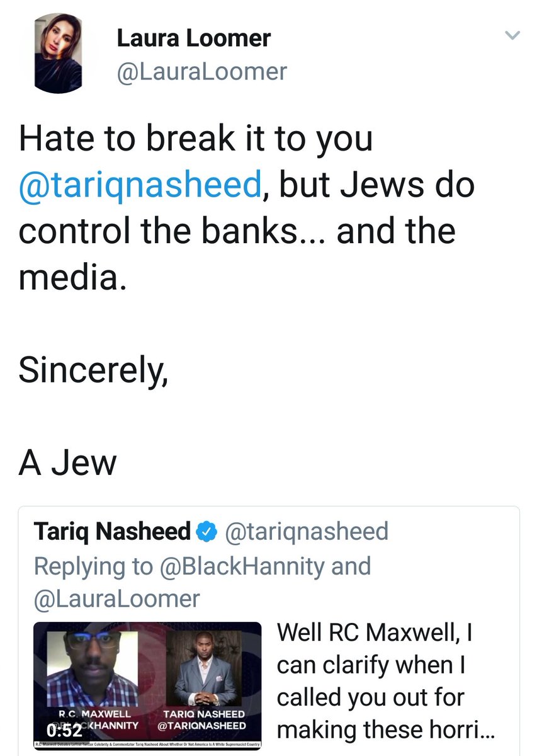The image size is (537, 756).
Task: Click the Laura Loomer display name
Action: tap(193, 39)
